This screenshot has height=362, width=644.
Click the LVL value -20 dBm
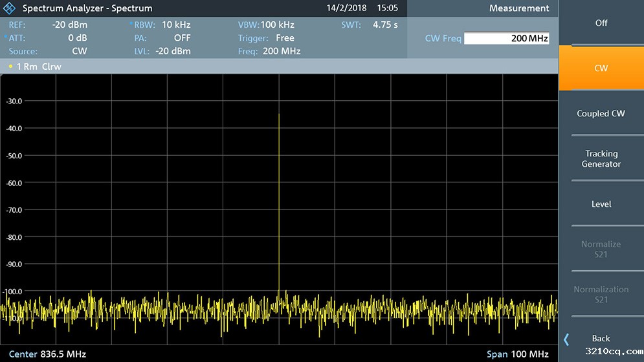pos(173,51)
